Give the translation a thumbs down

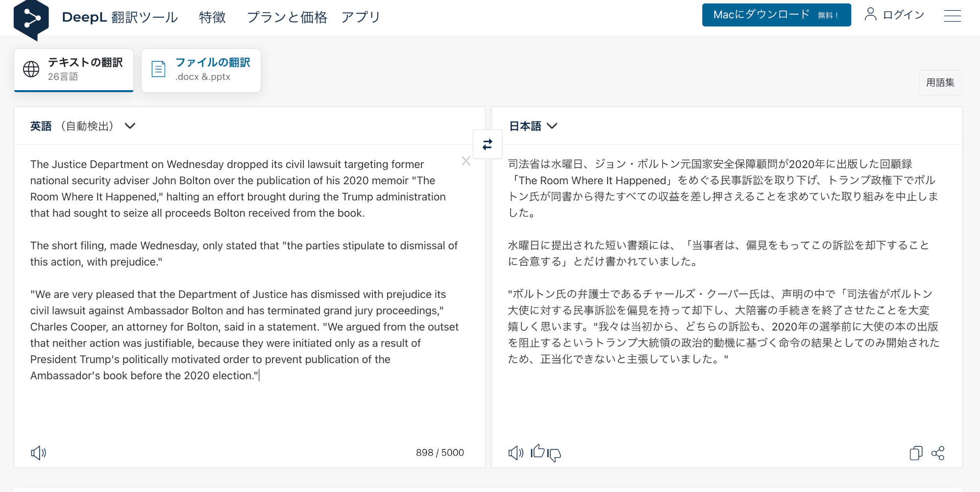click(x=554, y=455)
